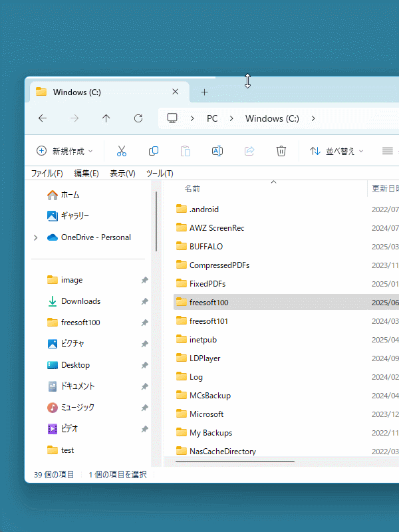Close the Windows (C:) tab
Image resolution: width=399 pixels, height=532 pixels.
tap(176, 92)
